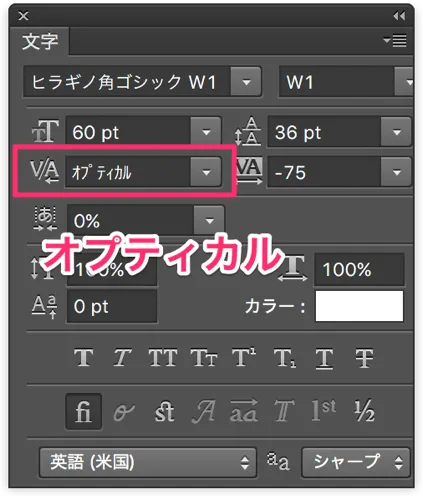Click the Small Caps icon
The image size is (423, 500).
pyautogui.click(x=204, y=358)
